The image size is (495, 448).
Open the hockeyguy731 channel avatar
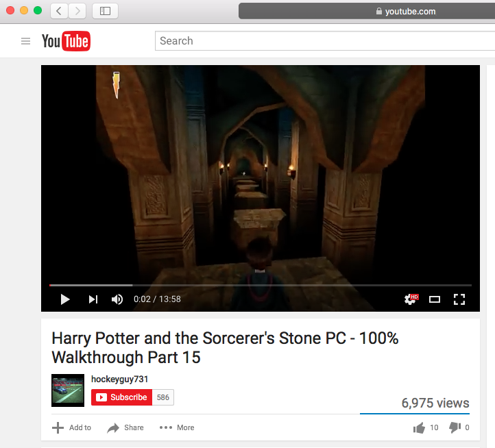[x=68, y=390]
